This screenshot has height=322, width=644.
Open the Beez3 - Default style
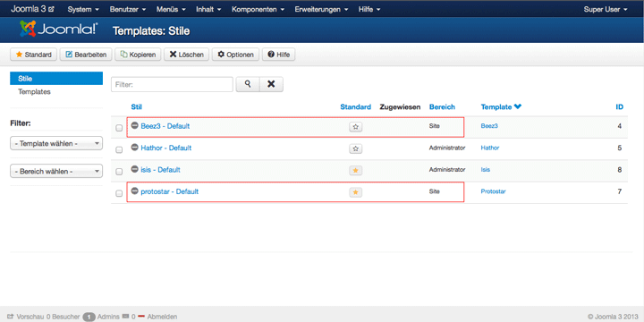pyautogui.click(x=165, y=126)
